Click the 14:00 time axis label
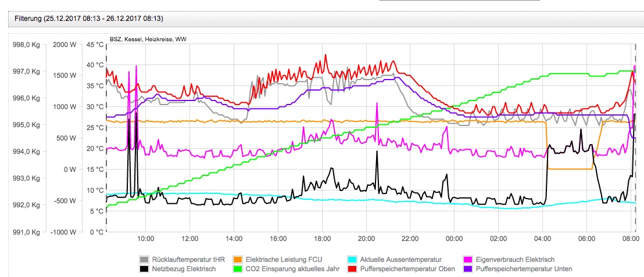This screenshot has height=277, width=644. pyautogui.click(x=233, y=239)
